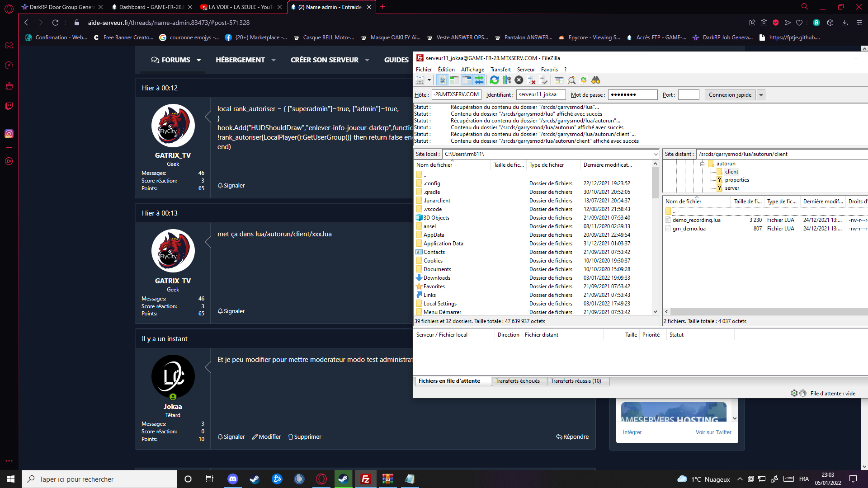This screenshot has width=868, height=488.
Task: Click Supprimer link on Jokaa's post
Action: point(305,437)
